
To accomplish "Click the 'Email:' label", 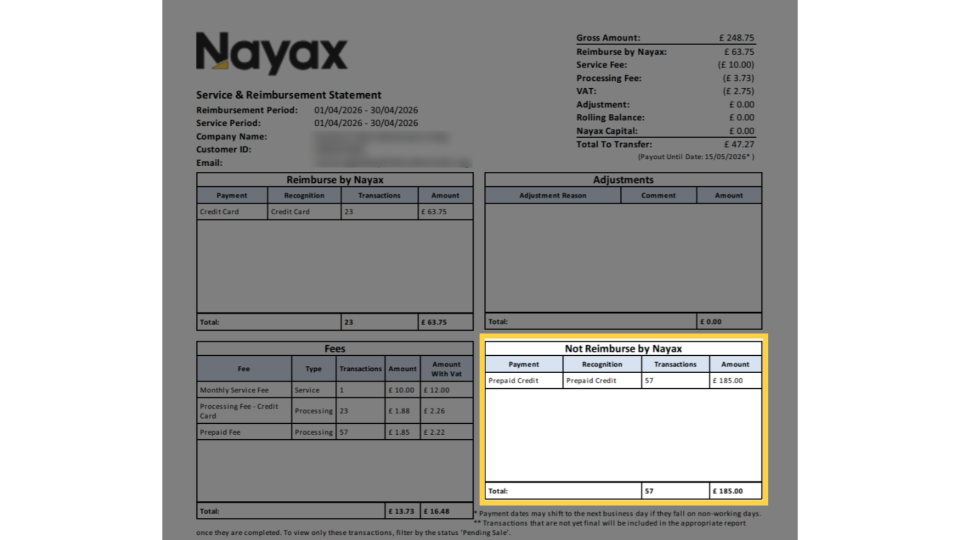I will [x=209, y=163].
